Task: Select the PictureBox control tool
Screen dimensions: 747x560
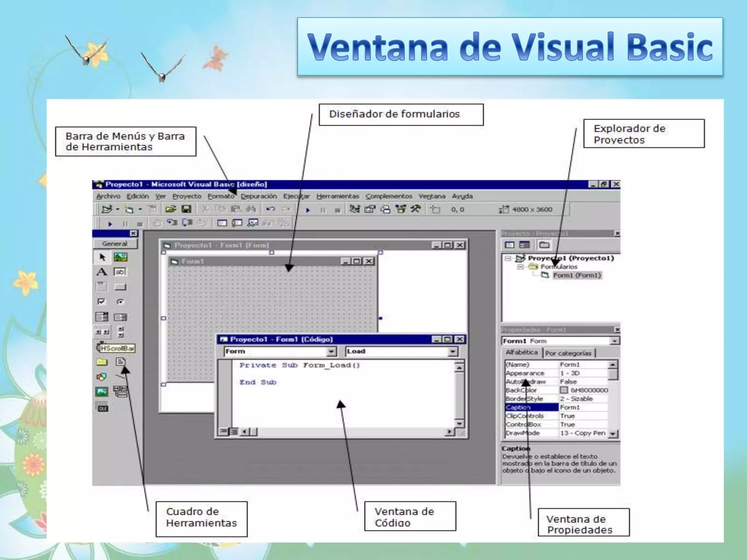Action: 121,257
